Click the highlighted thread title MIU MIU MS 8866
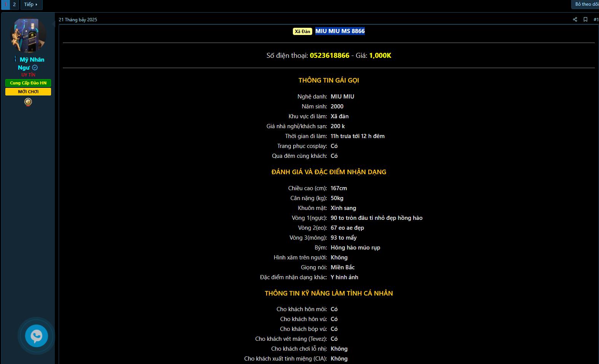599x364 pixels. pos(340,31)
